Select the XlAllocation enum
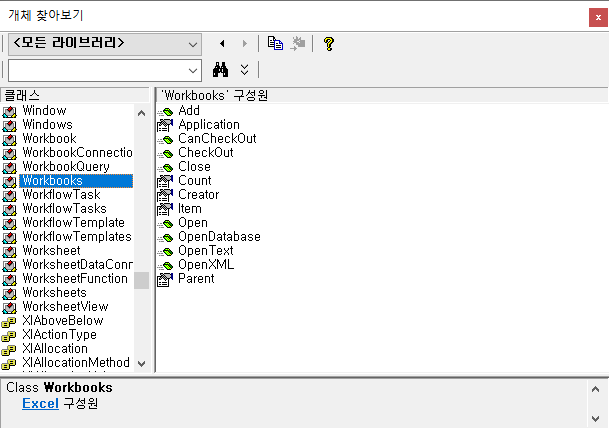Image resolution: width=609 pixels, height=429 pixels. click(55, 348)
